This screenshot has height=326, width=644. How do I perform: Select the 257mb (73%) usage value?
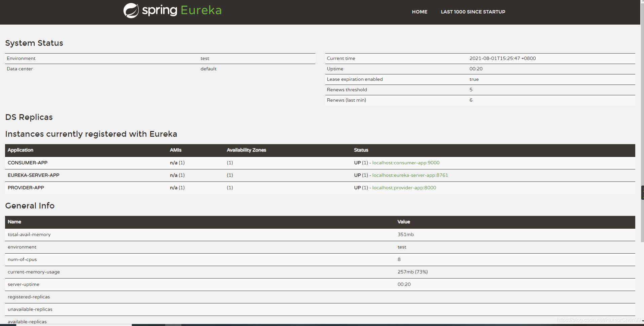413,272
